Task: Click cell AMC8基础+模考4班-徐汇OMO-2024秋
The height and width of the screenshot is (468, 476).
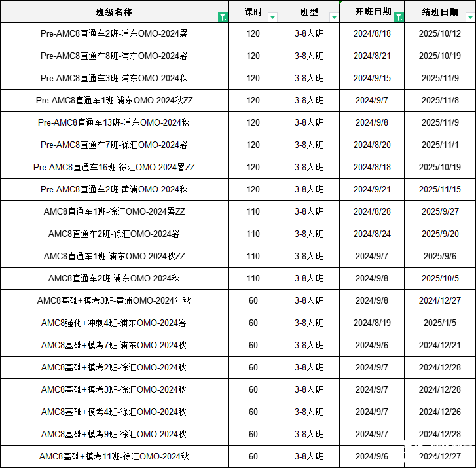Action: tap(114, 412)
